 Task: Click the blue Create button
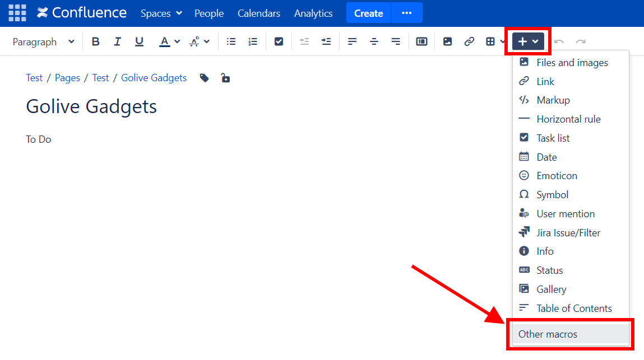(x=368, y=13)
